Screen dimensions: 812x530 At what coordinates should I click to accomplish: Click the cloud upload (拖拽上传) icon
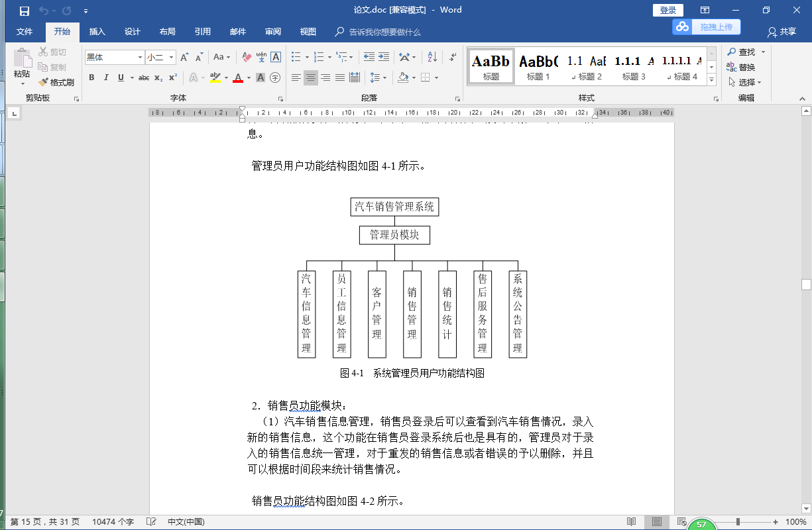tap(682, 26)
